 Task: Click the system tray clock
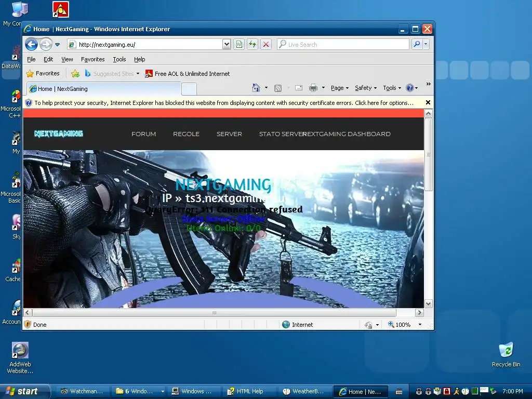(513, 391)
